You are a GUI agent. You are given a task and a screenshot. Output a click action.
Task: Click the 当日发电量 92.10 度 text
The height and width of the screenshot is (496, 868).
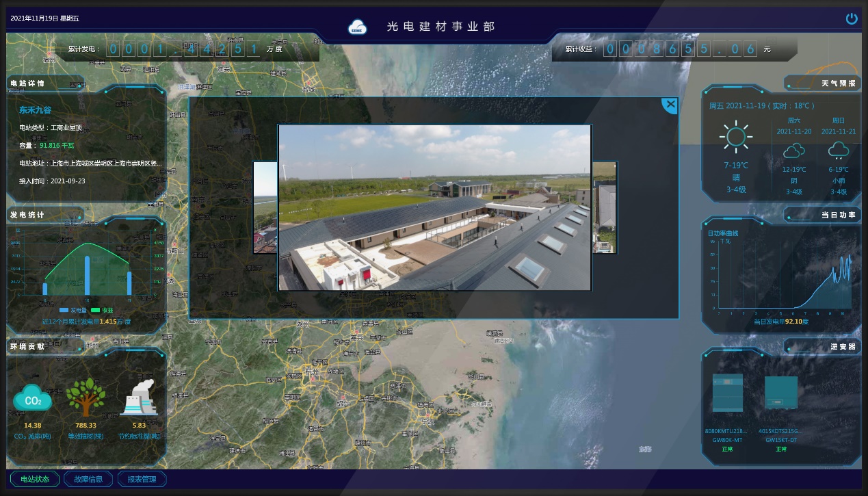click(781, 321)
